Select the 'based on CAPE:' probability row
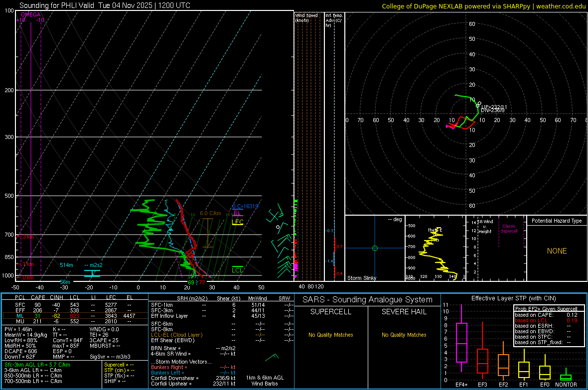This screenshot has height=390, width=588. pos(546,315)
